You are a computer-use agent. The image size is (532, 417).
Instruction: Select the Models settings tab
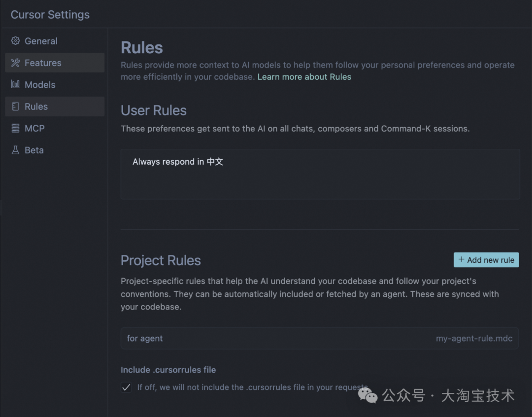pos(40,84)
